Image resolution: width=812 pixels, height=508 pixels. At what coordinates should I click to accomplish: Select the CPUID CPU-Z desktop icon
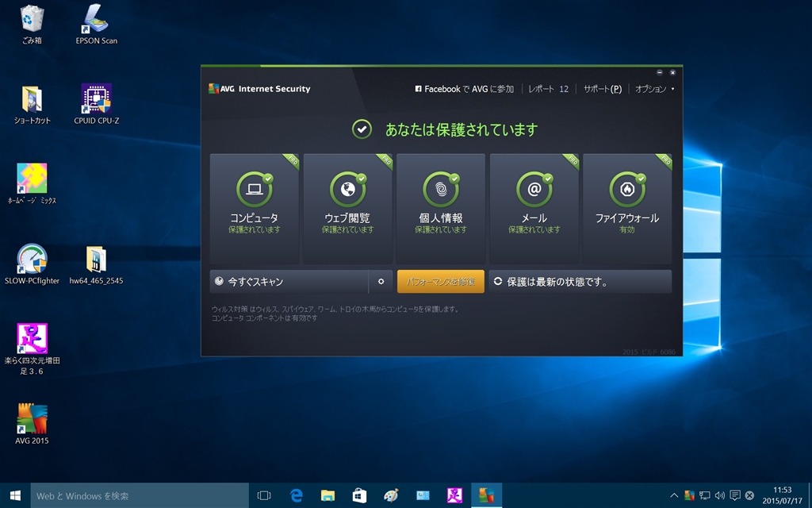(96, 104)
